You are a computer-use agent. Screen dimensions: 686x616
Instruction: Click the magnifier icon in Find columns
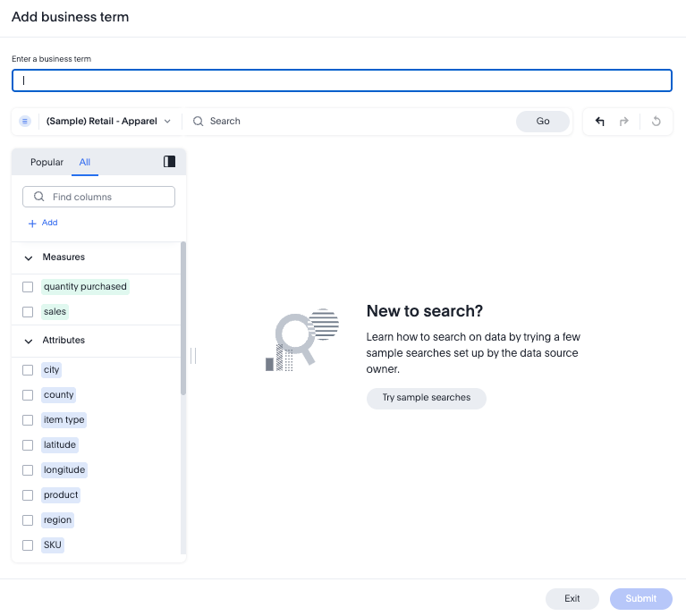39,197
